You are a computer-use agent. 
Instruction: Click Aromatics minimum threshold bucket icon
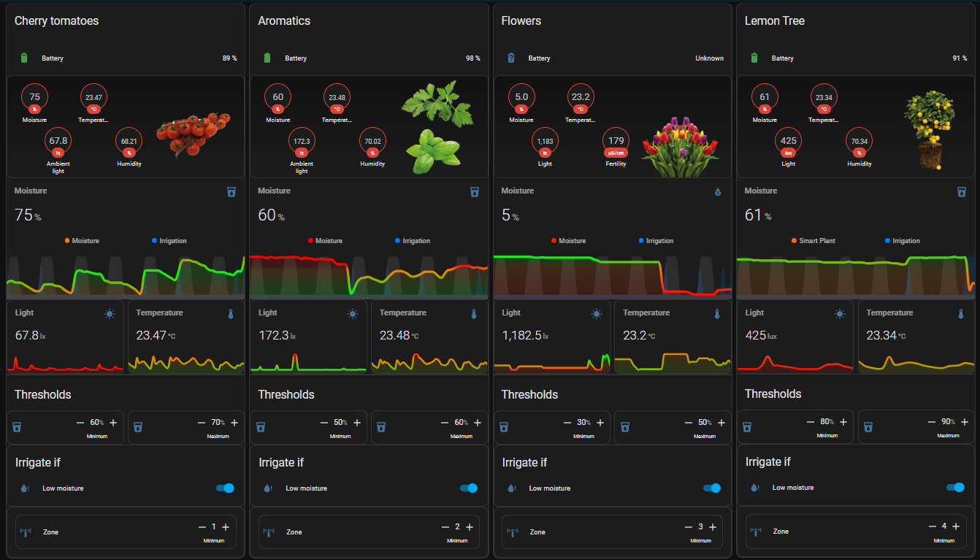[x=260, y=427]
